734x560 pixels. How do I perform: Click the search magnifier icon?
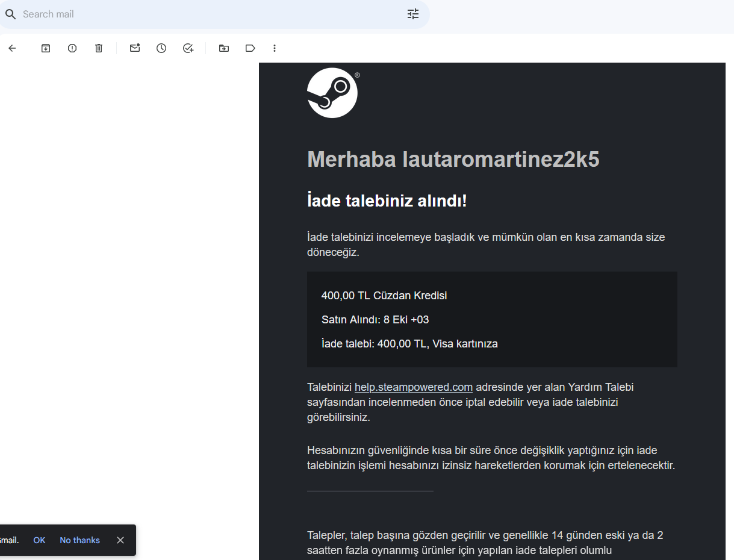10,14
